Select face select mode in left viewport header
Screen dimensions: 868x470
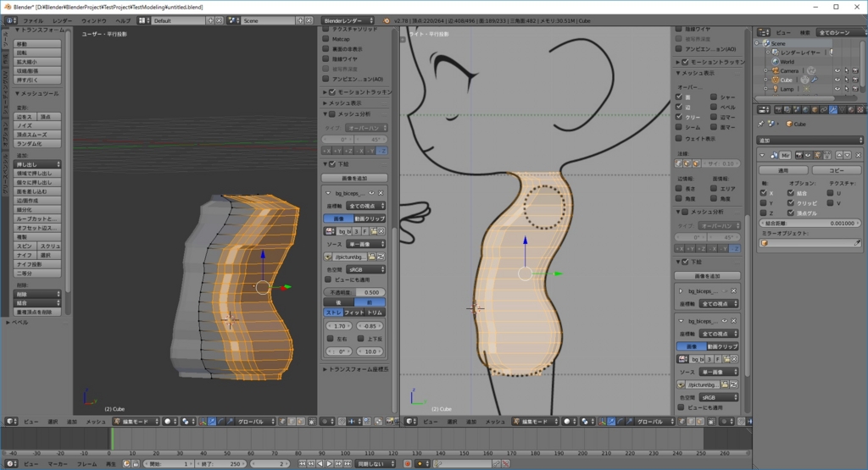[301, 422]
